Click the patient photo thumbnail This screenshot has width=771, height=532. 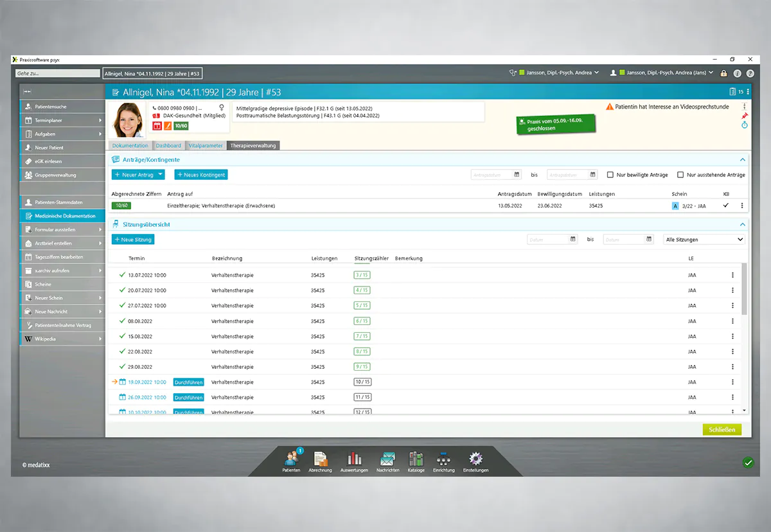[x=128, y=120]
